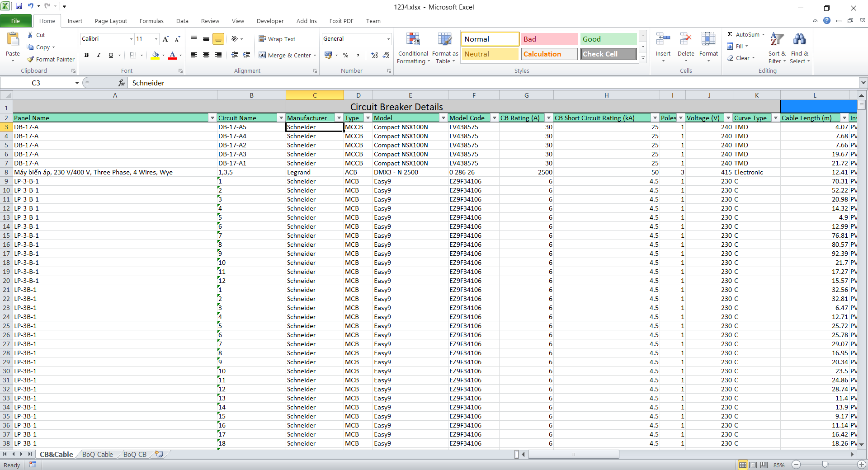The image size is (868, 470).
Task: Apply the Good cell style
Action: click(x=609, y=39)
